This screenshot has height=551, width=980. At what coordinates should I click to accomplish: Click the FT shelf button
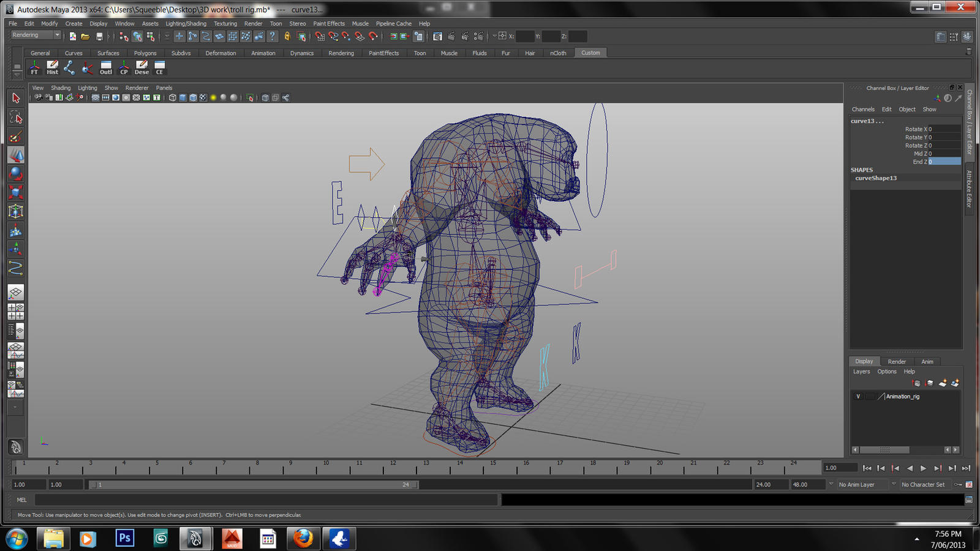(35, 67)
